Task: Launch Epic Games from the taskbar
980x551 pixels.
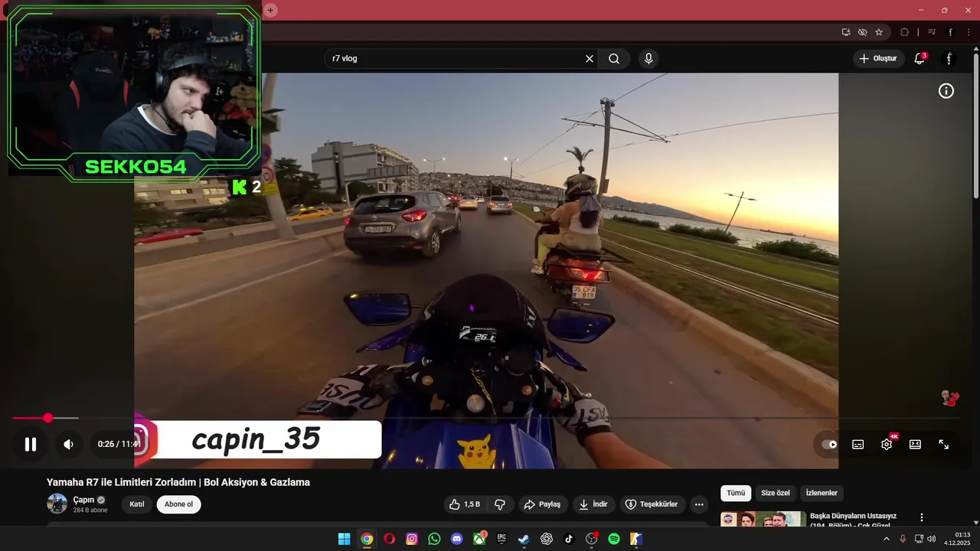Action: [x=501, y=539]
